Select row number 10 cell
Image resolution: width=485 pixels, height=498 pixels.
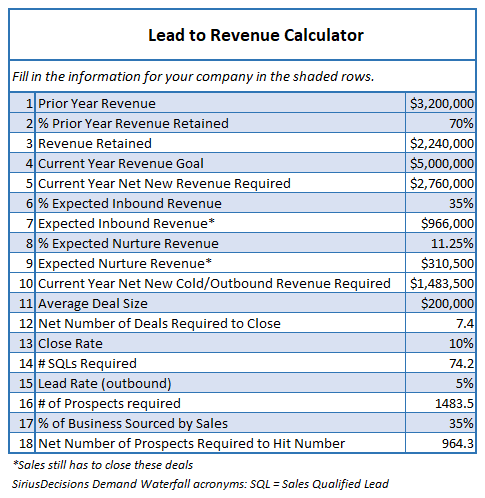[x=22, y=283]
